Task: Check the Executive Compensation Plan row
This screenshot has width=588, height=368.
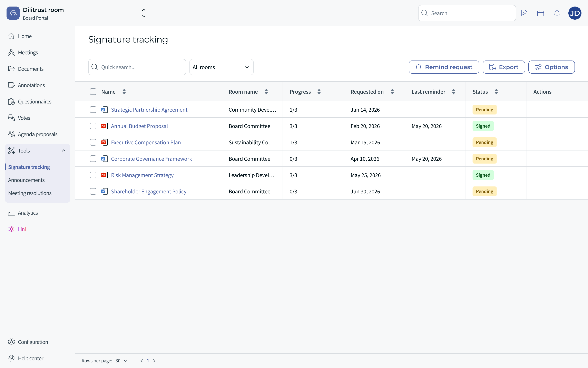Action: point(93,142)
